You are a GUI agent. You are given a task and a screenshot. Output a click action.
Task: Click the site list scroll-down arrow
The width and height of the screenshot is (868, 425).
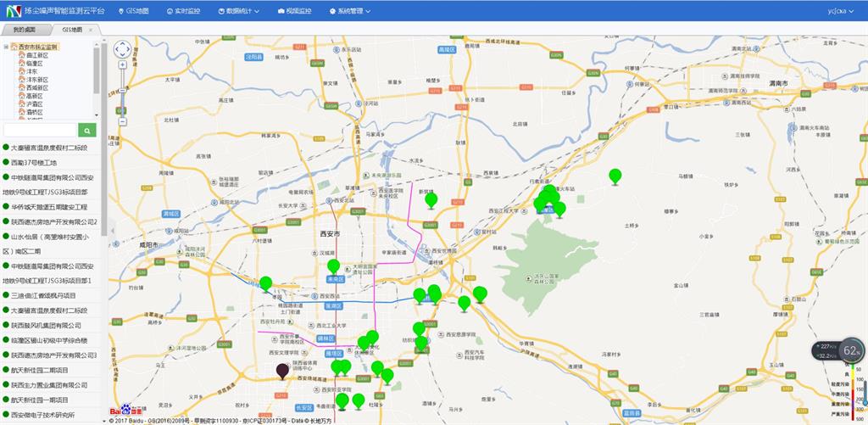tap(103, 421)
